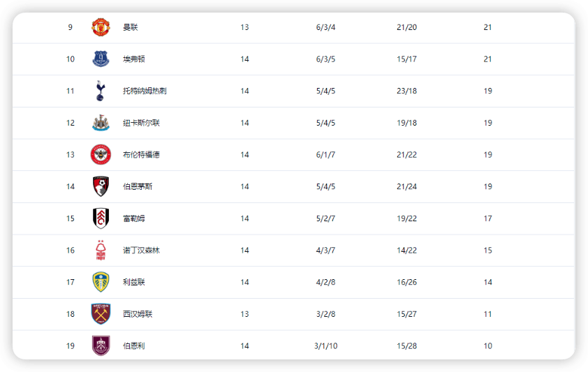Click the West Ham crossed hammers crest
This screenshot has width=588, height=372.
[101, 313]
